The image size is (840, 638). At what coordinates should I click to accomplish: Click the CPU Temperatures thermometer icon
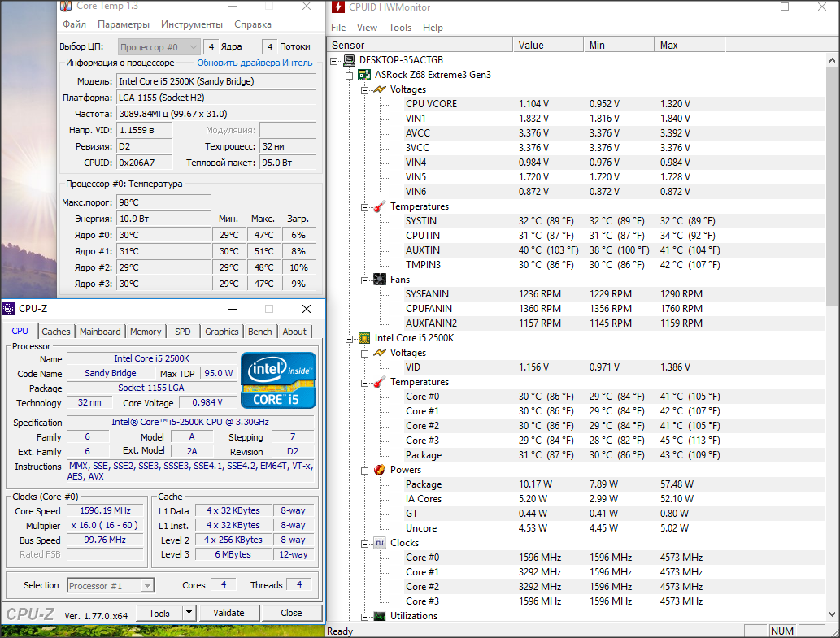(379, 382)
